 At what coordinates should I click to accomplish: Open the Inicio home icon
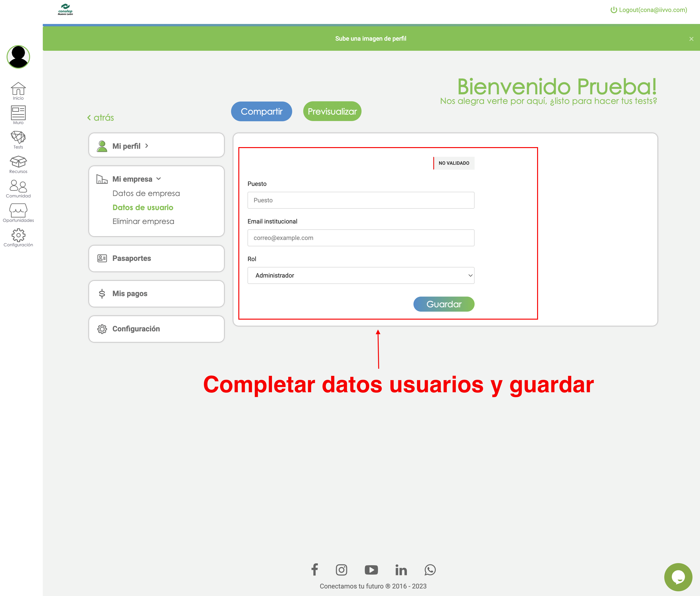point(18,89)
